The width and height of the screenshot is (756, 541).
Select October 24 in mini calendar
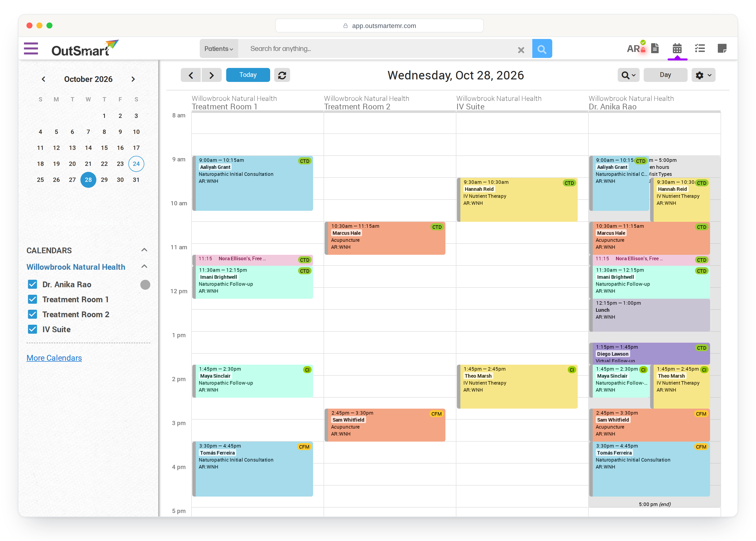click(x=136, y=164)
